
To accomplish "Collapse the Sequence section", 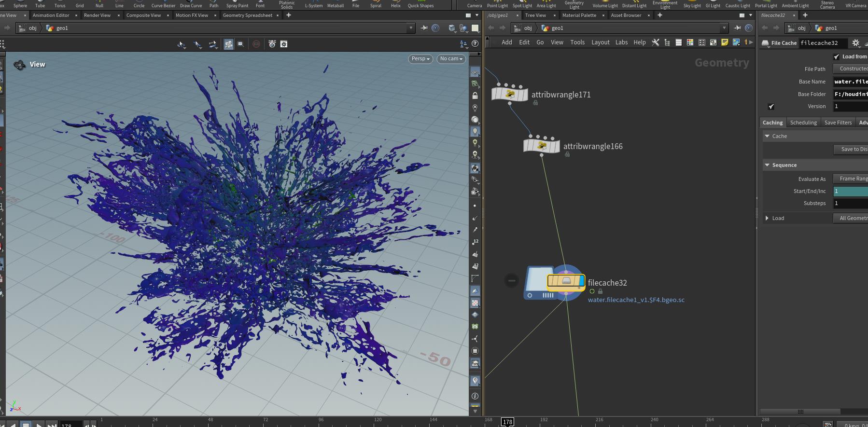I will (x=767, y=165).
